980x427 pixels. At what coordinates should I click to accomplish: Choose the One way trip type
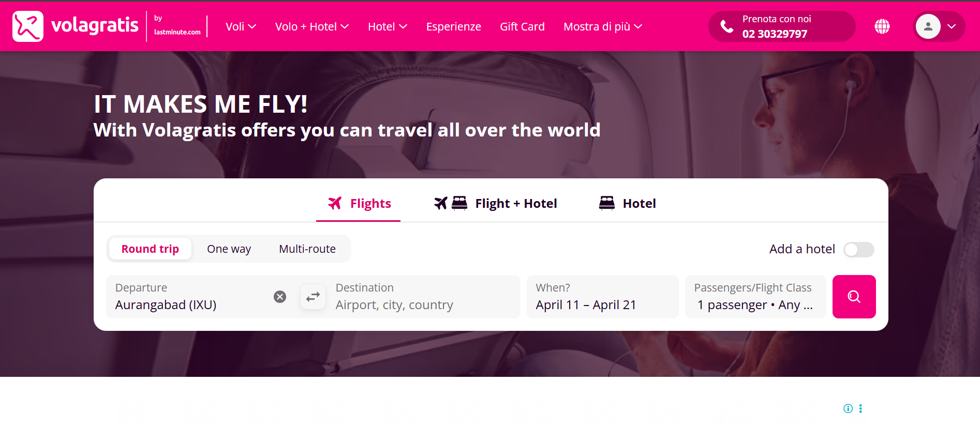(x=229, y=249)
